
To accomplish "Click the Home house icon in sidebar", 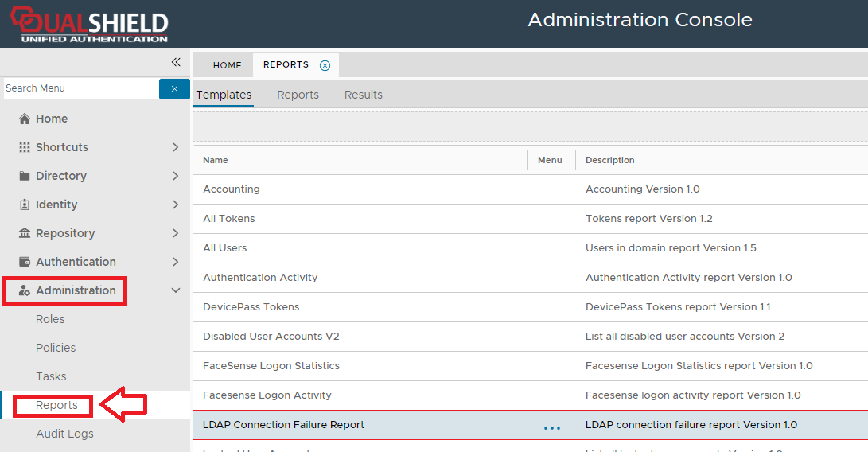I will tap(25, 119).
